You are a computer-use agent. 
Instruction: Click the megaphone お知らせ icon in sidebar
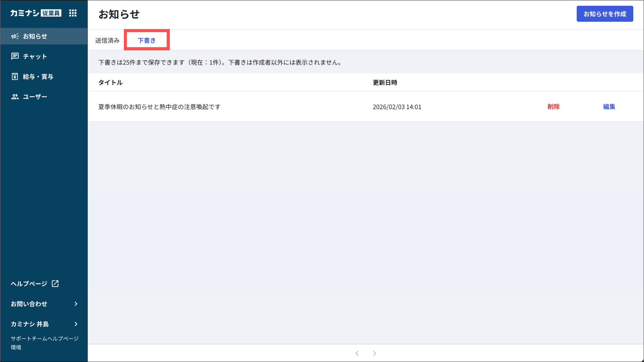click(x=15, y=36)
